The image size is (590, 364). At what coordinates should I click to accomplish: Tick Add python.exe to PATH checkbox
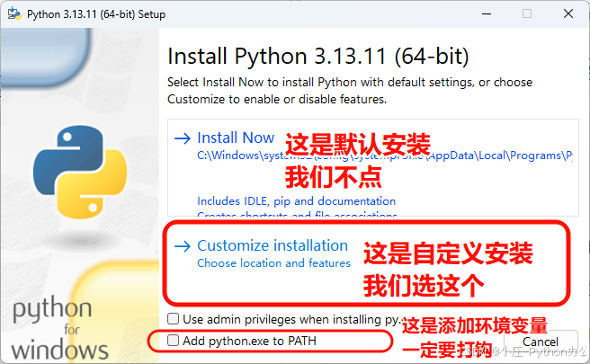pos(173,341)
